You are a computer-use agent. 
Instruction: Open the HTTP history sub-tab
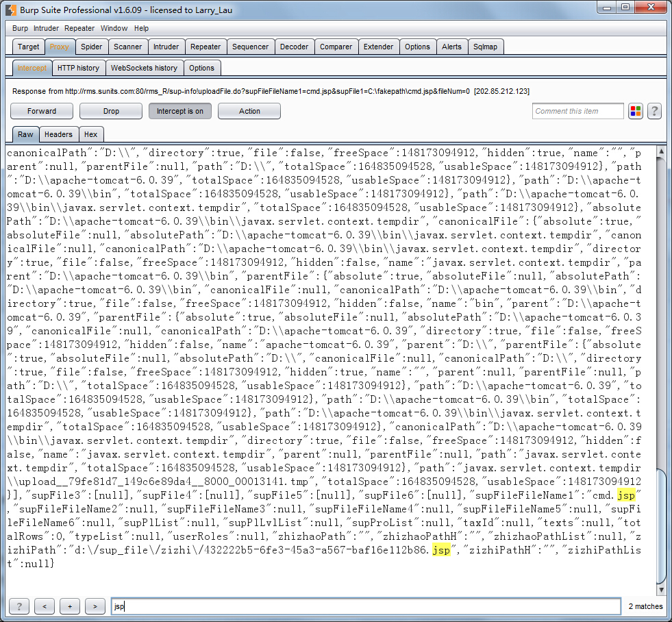(x=78, y=68)
